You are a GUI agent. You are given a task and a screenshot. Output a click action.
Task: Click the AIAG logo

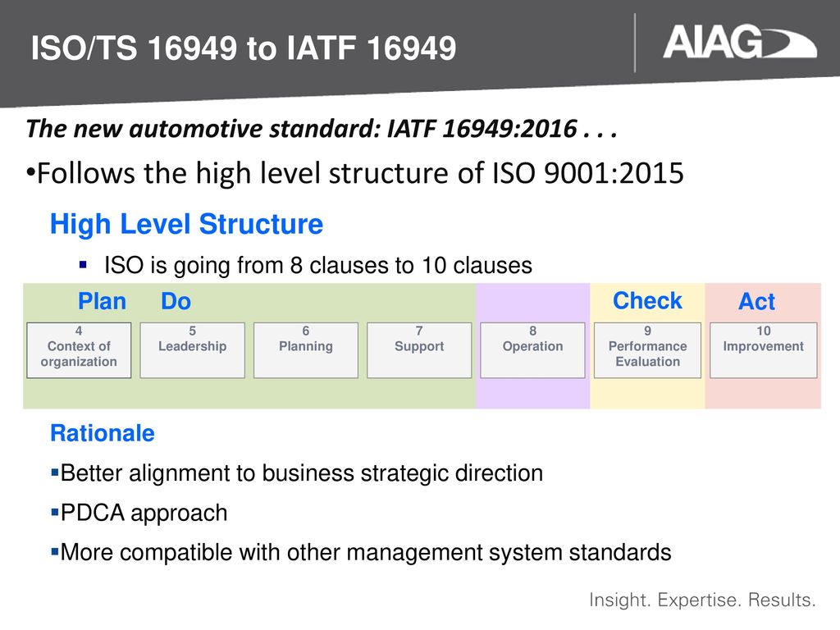tap(739, 43)
